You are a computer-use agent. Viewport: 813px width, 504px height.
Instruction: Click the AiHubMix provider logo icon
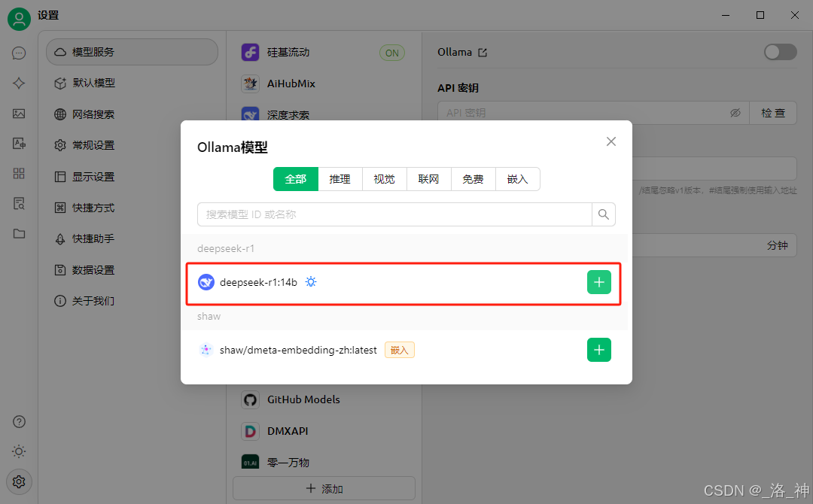click(x=251, y=83)
